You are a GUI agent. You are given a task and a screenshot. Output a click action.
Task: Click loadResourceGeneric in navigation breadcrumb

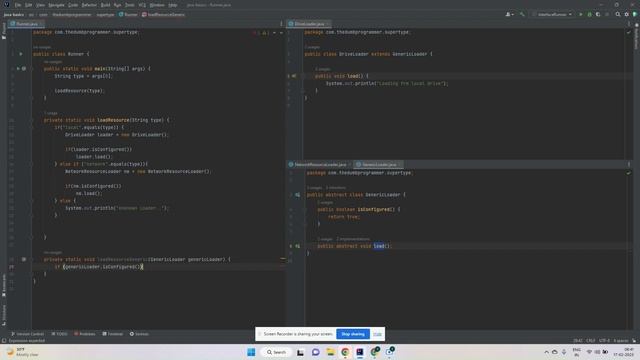coord(163,15)
